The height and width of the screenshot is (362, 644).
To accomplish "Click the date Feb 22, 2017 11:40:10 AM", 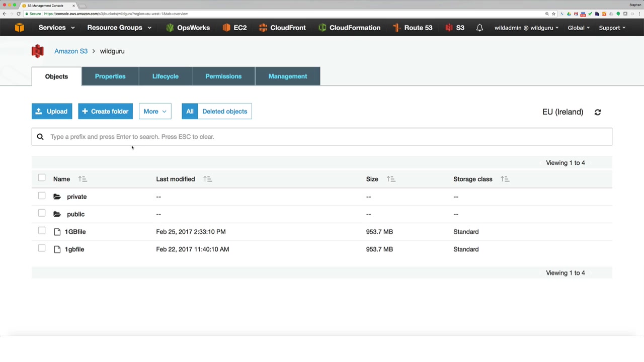I will (x=192, y=249).
